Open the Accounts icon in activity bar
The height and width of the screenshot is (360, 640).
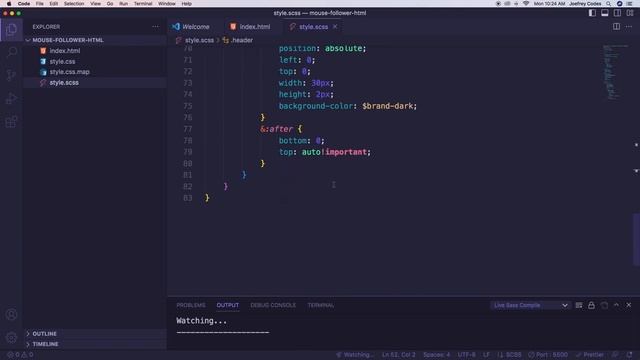(x=11, y=314)
